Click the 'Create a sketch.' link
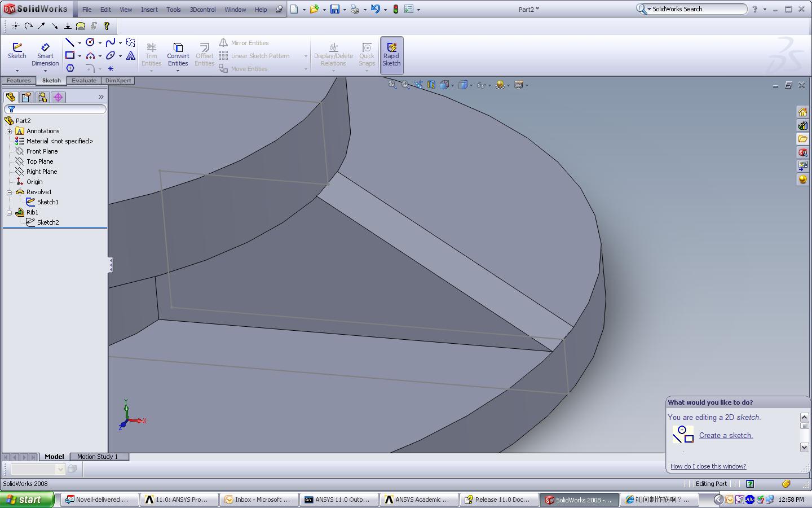The width and height of the screenshot is (812, 508). tap(726, 435)
